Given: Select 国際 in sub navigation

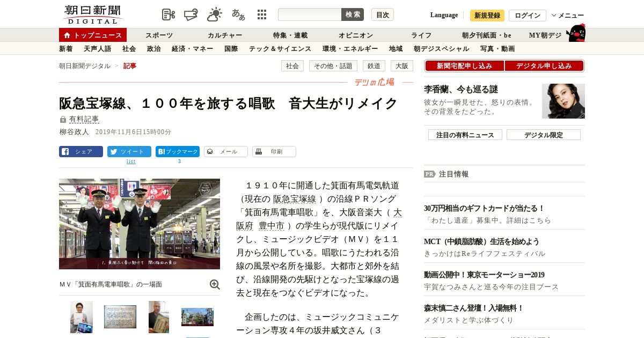Looking at the screenshot, I should 231,49.
